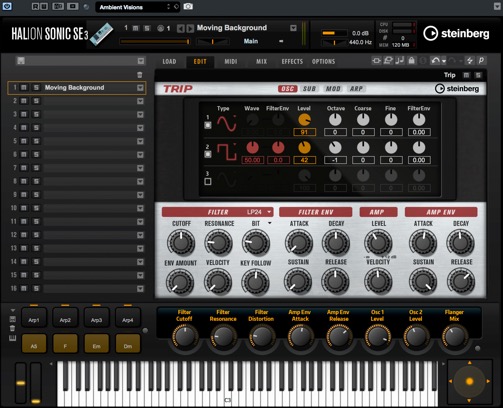Switch to the MIX tab
Screen dimensions: 503x408
[261, 61]
